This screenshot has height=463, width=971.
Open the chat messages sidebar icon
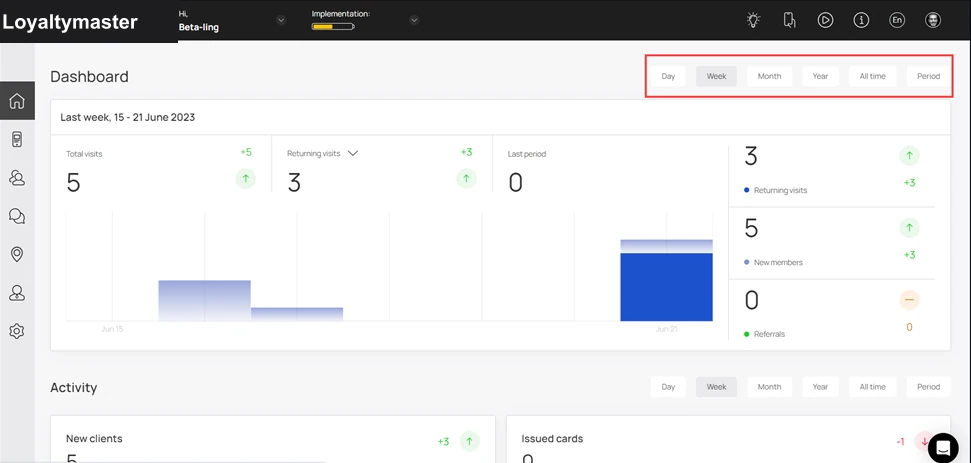(x=17, y=216)
